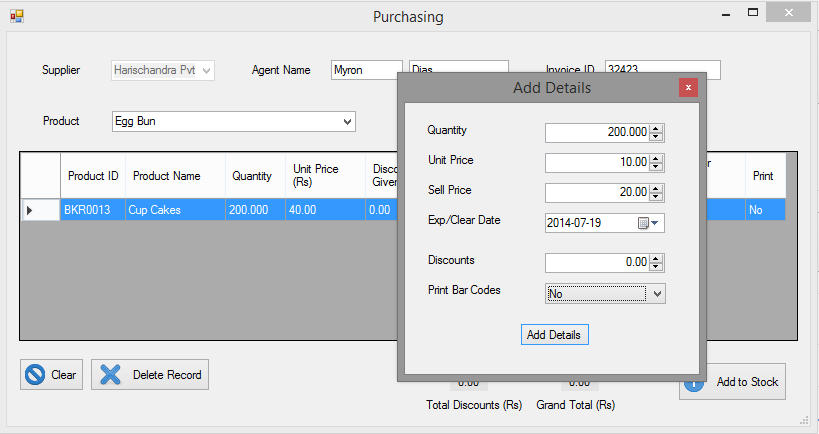Select the row header arrow for BKR0013
Screen dimensions: 819x434
click(29, 210)
